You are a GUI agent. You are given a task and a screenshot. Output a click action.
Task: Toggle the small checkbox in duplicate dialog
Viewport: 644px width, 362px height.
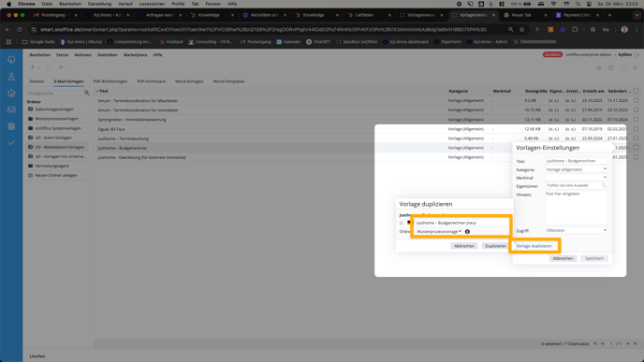(x=402, y=224)
